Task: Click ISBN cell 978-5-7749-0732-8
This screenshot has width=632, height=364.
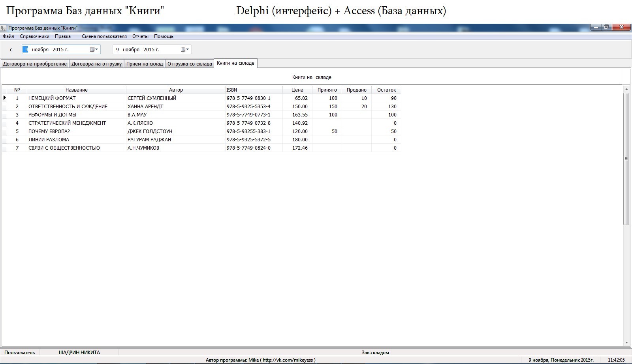Action: click(x=254, y=123)
